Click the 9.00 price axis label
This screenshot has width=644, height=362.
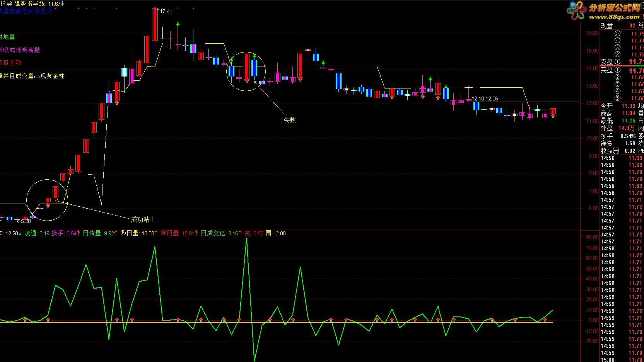point(593,156)
